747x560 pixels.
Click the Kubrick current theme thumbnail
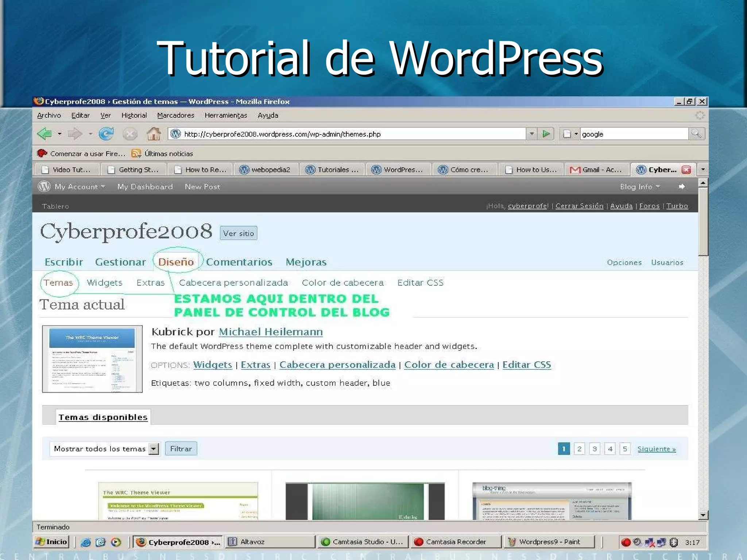(92, 359)
